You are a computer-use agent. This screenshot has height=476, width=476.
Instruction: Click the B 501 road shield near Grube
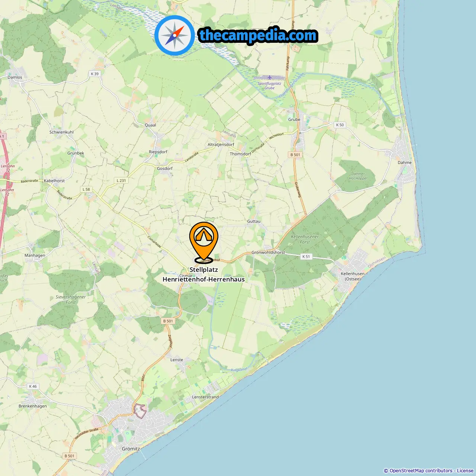295,155
